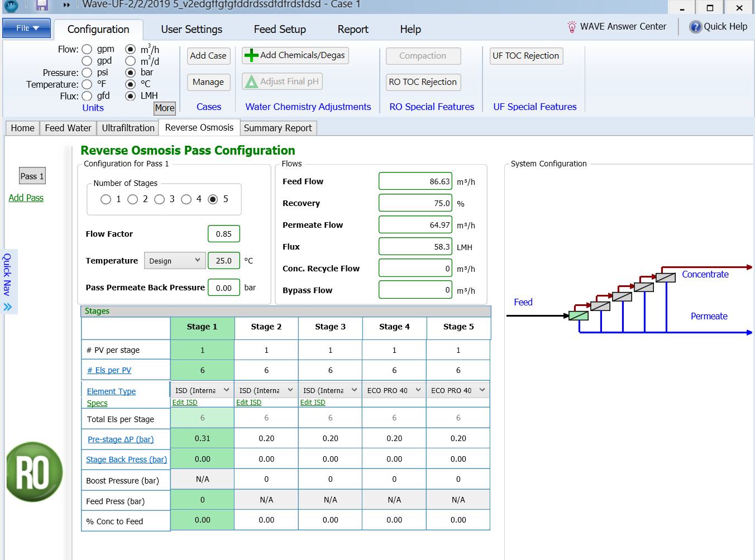Viewport: 755px width, 560px height.
Task: Click the Recovery percentage field
Action: click(x=415, y=203)
